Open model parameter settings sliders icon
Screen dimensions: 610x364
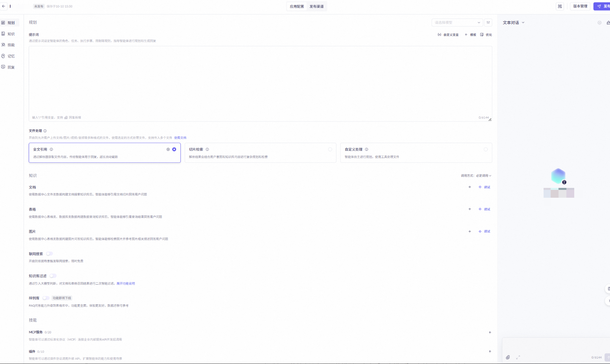(x=488, y=22)
